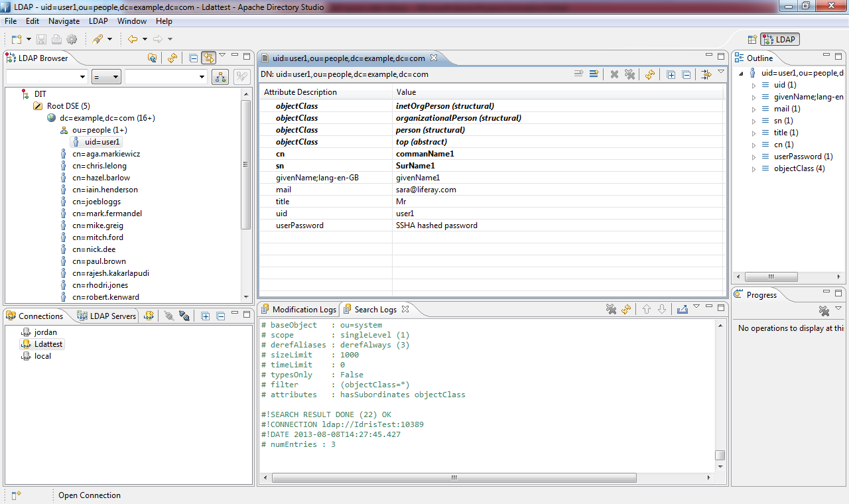849x504 pixels.
Task: Click the Older log arrow in Search Logs
Action: point(647,309)
